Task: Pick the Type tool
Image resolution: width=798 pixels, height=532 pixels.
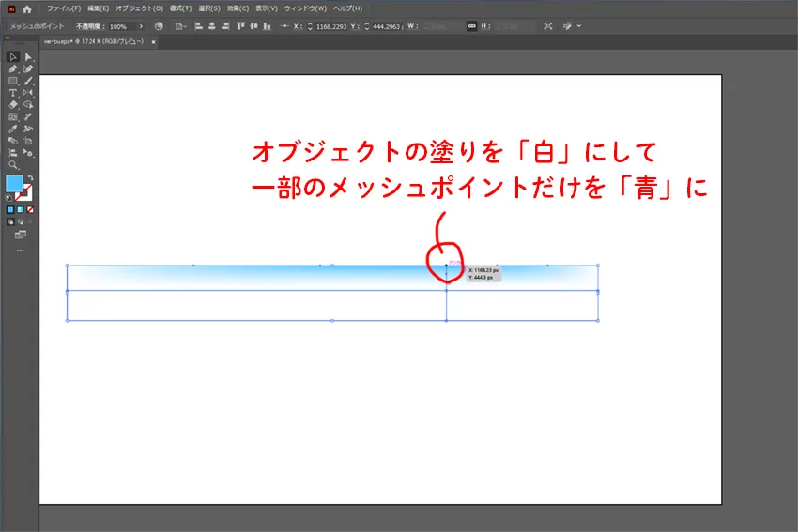Action: point(13,93)
